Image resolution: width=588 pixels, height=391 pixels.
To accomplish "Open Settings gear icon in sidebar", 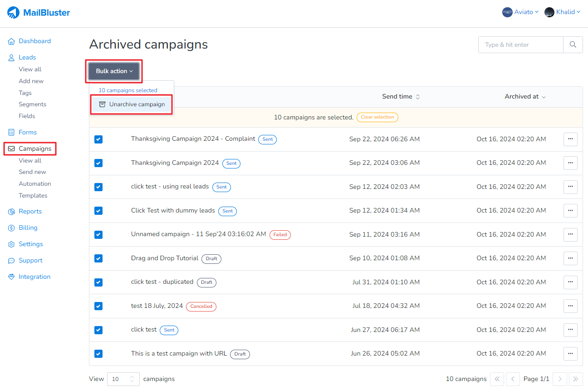I will [x=11, y=244].
